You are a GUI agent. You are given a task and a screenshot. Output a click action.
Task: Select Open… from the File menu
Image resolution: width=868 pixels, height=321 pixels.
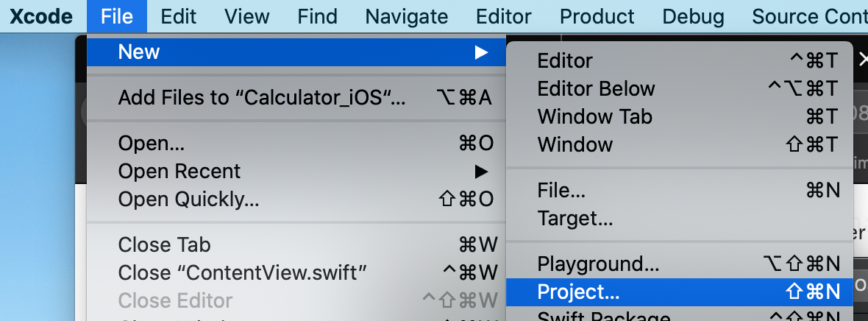coord(152,144)
